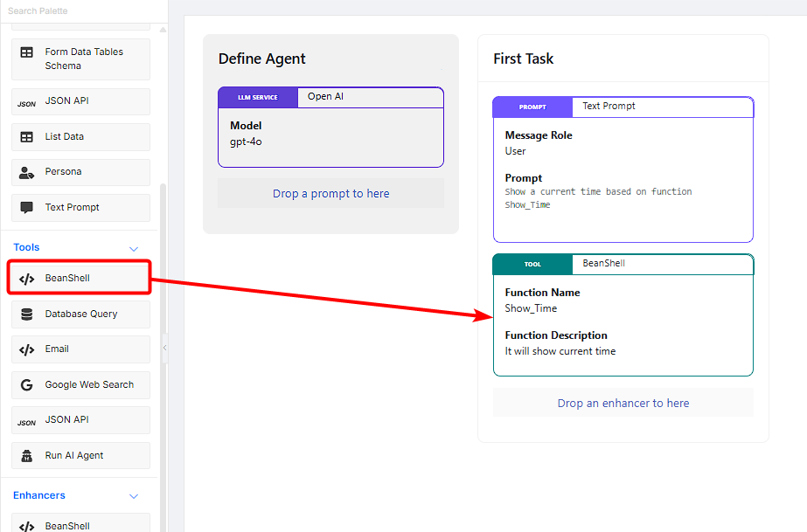This screenshot has width=807, height=532.
Task: Click the JSON icon of JSON API under Tools
Action: tap(27, 423)
